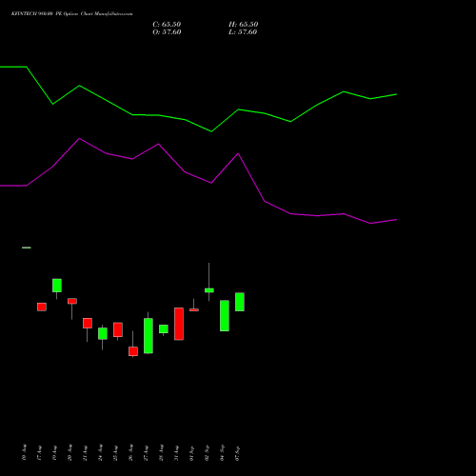Click the last green candlestick for 07 Sep
The height and width of the screenshot is (476, 476).
point(240,302)
